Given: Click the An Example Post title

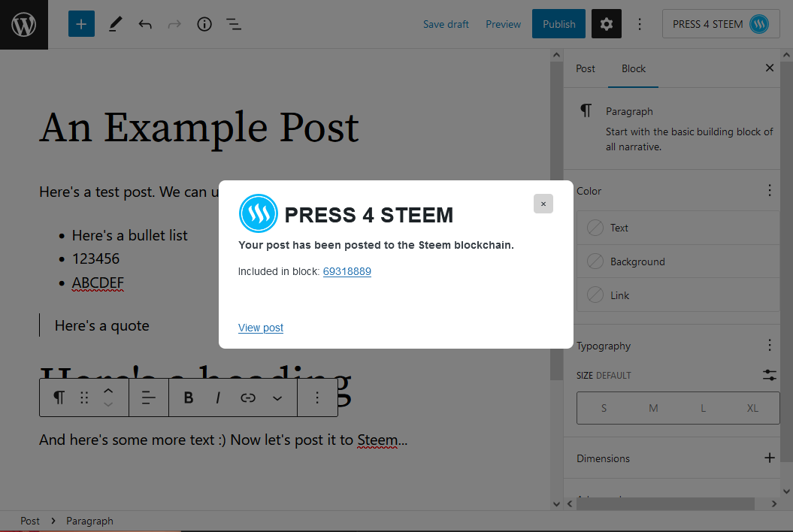Looking at the screenshot, I should point(199,128).
